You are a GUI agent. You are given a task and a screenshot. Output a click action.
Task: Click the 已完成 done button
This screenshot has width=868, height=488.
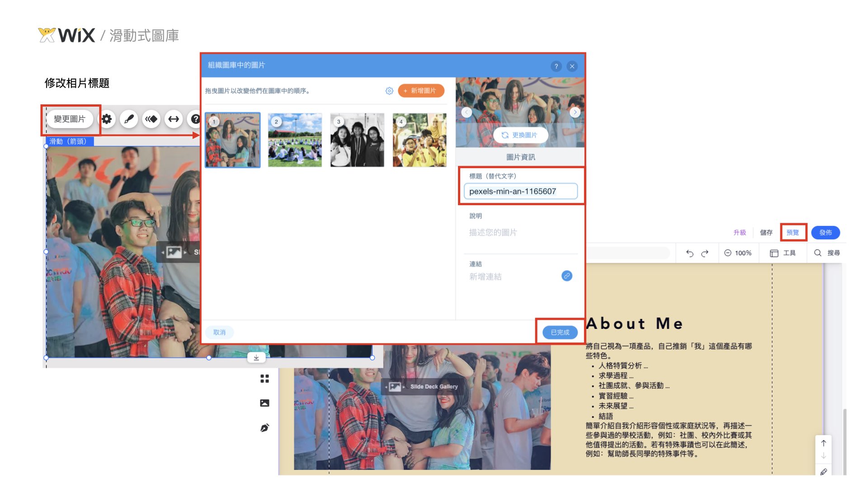pyautogui.click(x=560, y=332)
